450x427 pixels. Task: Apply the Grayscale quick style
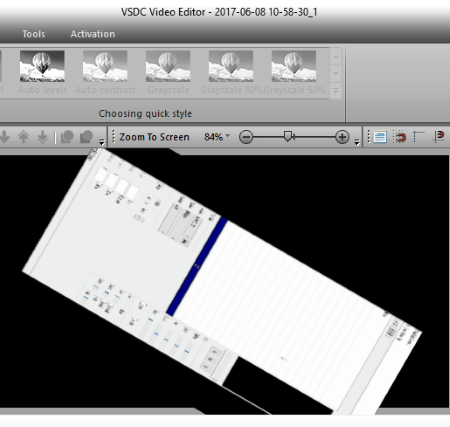coord(168,72)
